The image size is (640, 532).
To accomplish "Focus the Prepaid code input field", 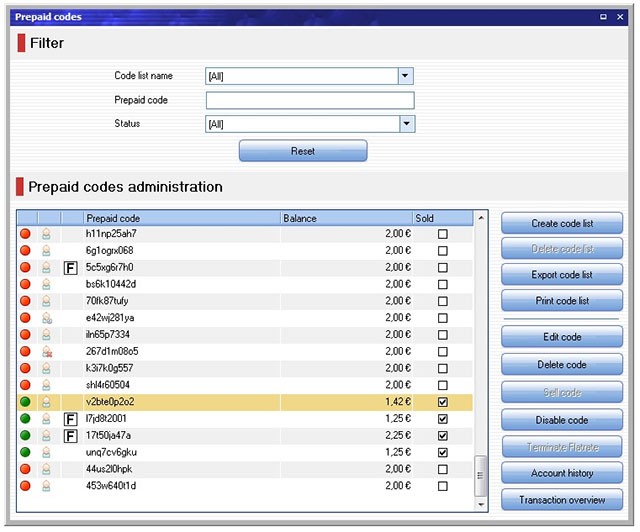I will point(309,100).
